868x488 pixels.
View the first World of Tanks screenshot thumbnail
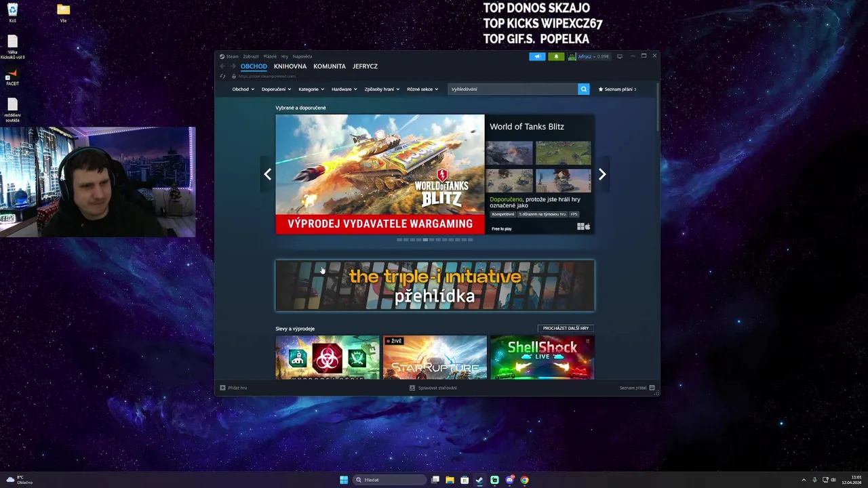[509, 153]
